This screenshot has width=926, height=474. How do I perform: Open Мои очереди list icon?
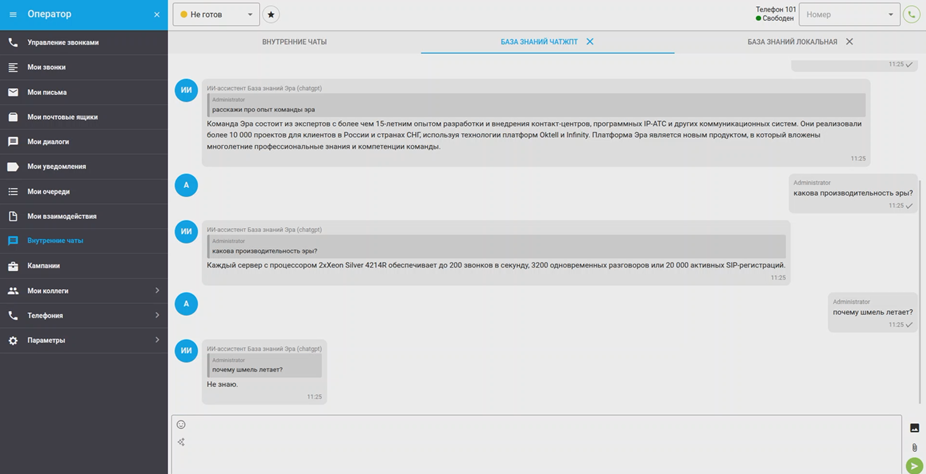click(x=13, y=191)
